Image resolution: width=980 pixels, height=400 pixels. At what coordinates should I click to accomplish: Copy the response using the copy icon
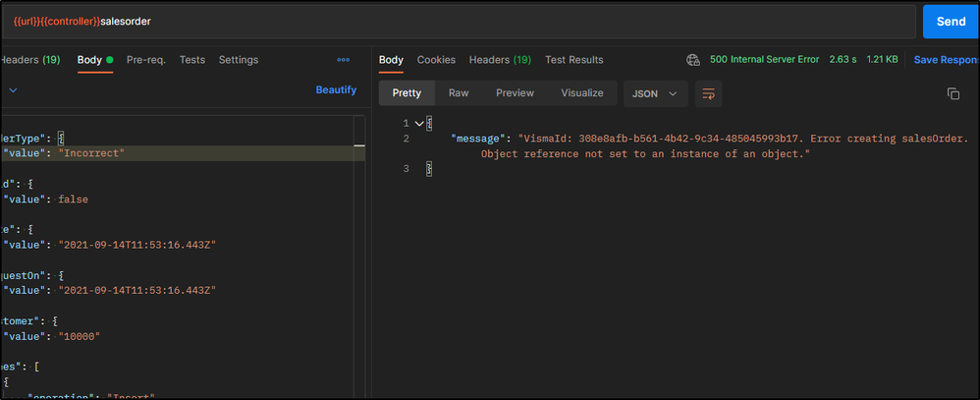(953, 93)
